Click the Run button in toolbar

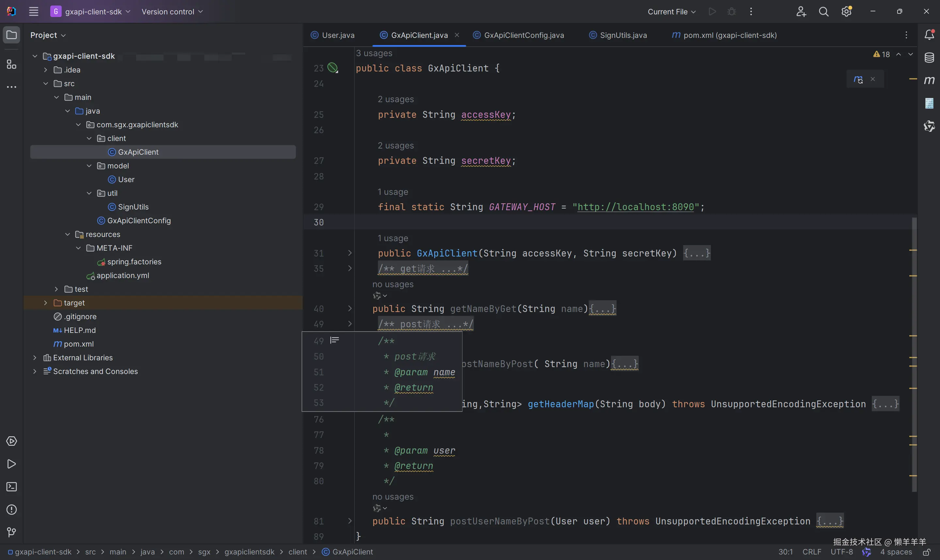[712, 11]
